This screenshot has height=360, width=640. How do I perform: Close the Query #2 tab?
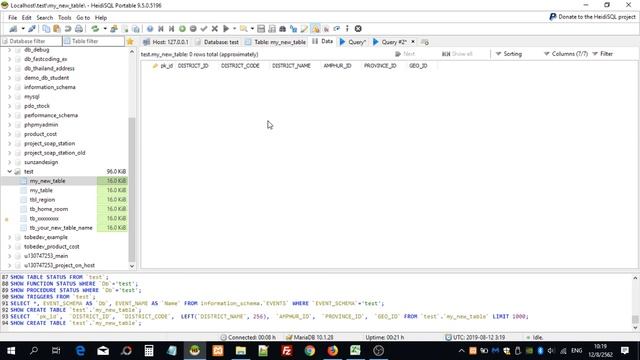click(x=413, y=42)
